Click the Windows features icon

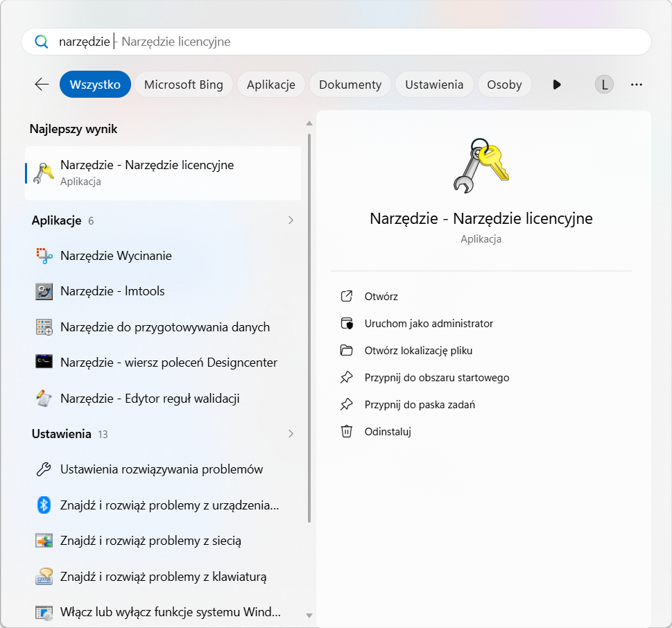tap(44, 613)
